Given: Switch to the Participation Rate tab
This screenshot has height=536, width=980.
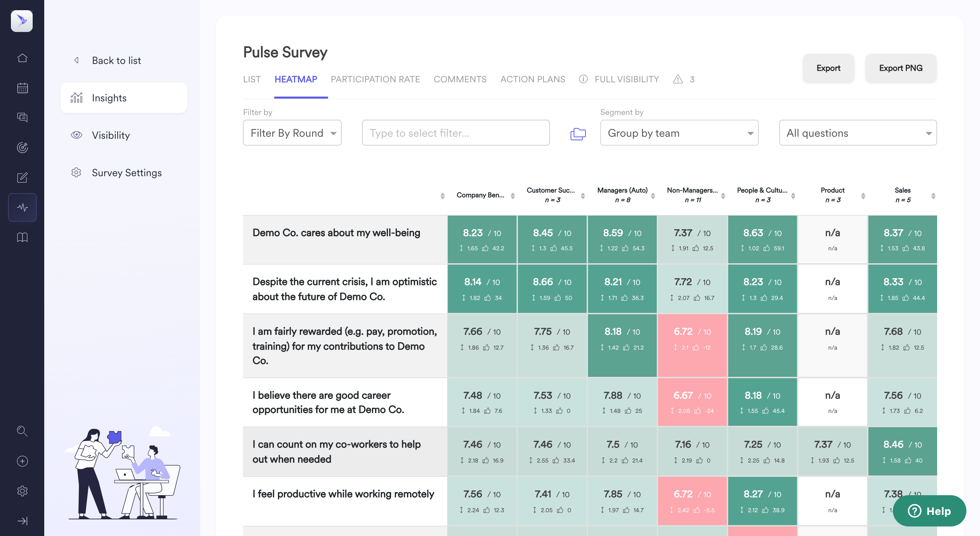Looking at the screenshot, I should point(375,79).
